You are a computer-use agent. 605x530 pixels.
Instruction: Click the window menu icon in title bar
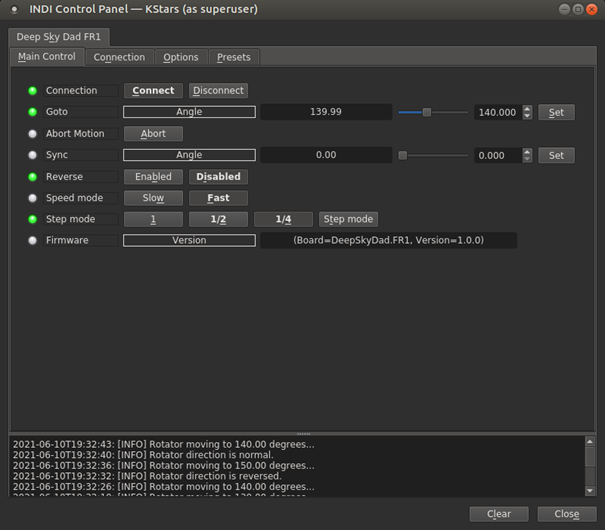click(14, 9)
